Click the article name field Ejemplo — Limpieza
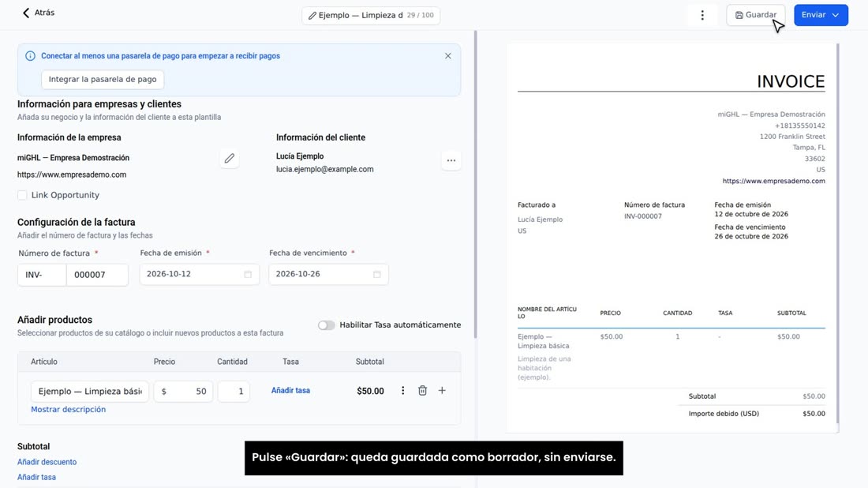The height and width of the screenshot is (488, 868). (x=90, y=391)
